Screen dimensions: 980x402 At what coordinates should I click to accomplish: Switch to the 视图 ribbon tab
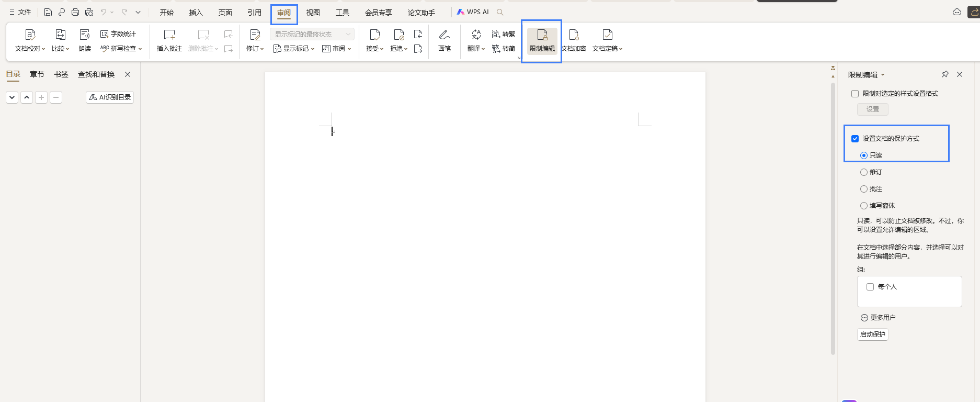pos(313,13)
